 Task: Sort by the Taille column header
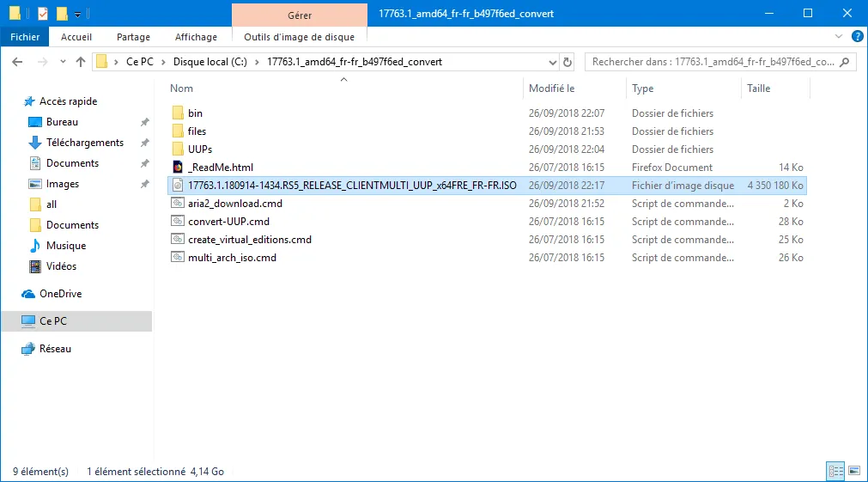tap(758, 88)
